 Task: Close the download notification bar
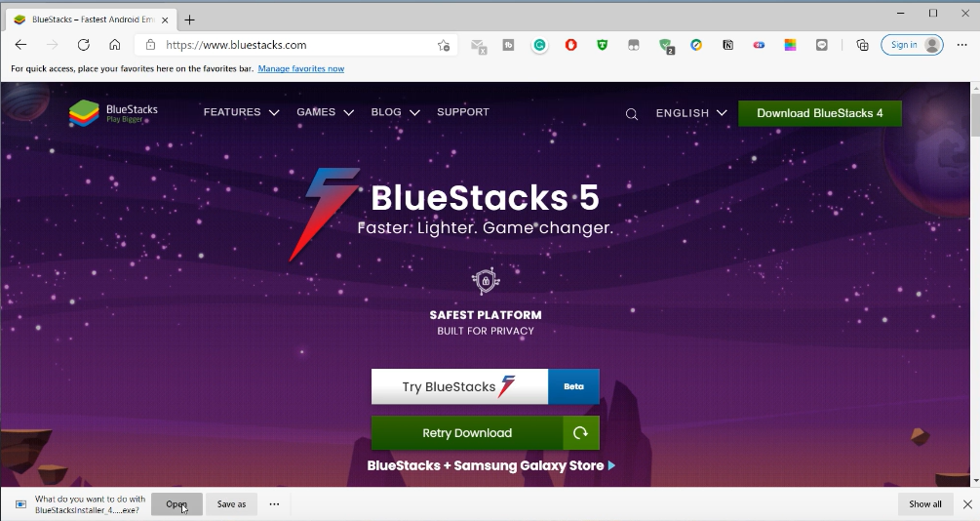coord(967,504)
